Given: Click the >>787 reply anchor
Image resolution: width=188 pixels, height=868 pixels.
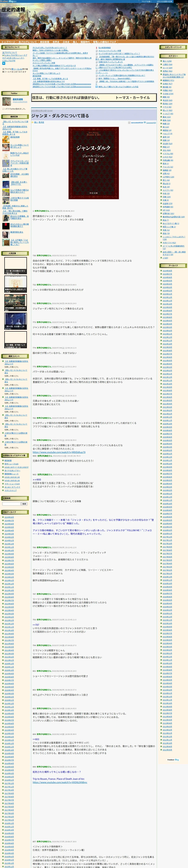Looking at the screenshot, I should (x=36, y=625).
